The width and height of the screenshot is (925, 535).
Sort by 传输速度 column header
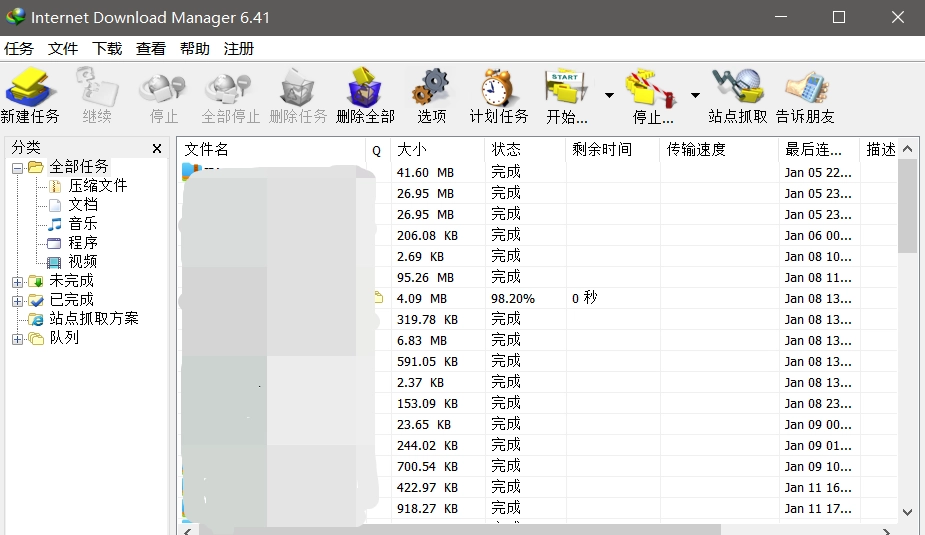pyautogui.click(x=719, y=149)
